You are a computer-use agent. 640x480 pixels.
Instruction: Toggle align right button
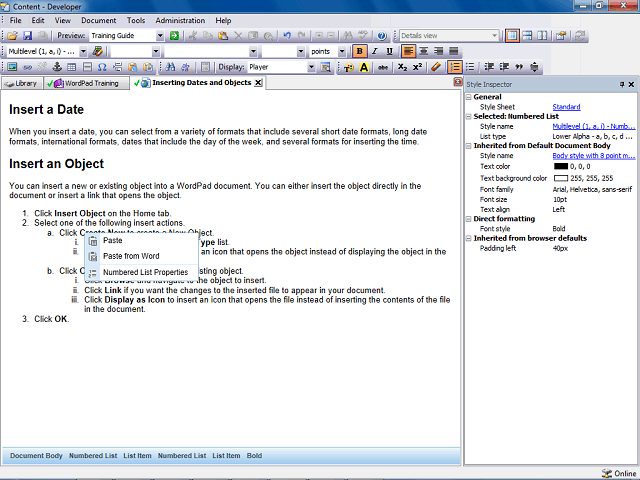438,51
